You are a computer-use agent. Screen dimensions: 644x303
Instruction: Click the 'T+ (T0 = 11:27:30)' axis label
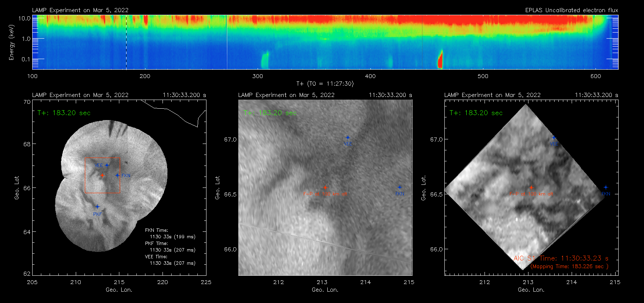(325, 84)
